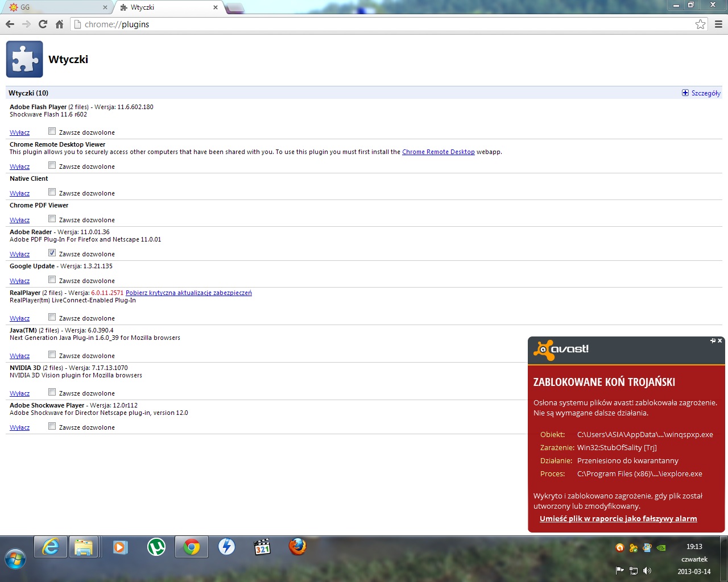Open network status tray icon
Screen dimensions: 728x582
click(x=634, y=571)
